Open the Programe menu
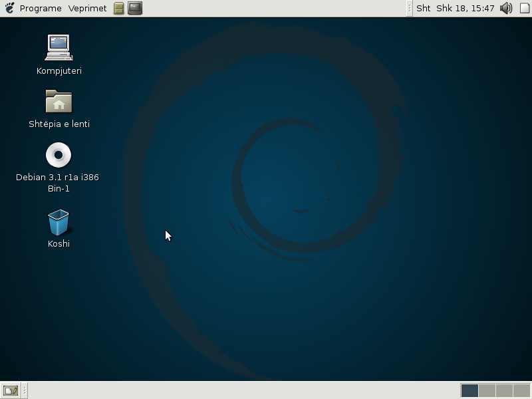 click(x=41, y=8)
